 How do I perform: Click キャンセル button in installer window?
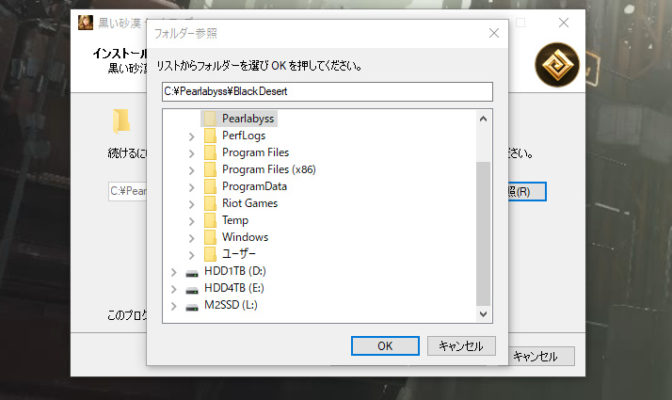pos(541,356)
